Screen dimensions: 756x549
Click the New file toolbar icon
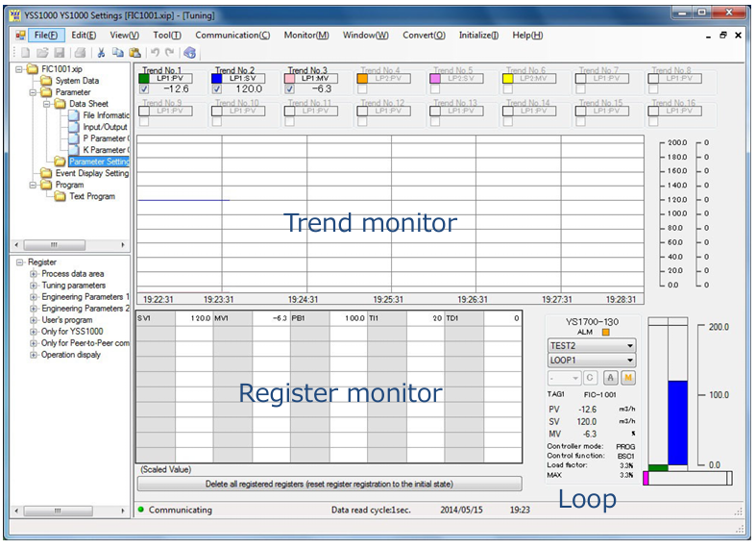(x=25, y=53)
